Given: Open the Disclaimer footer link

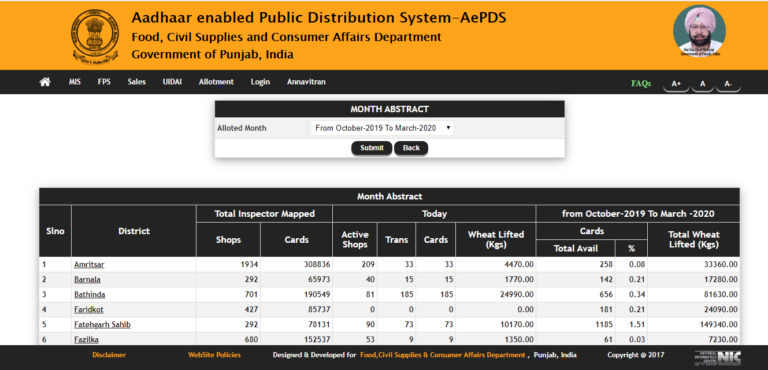Looking at the screenshot, I should click(109, 355).
